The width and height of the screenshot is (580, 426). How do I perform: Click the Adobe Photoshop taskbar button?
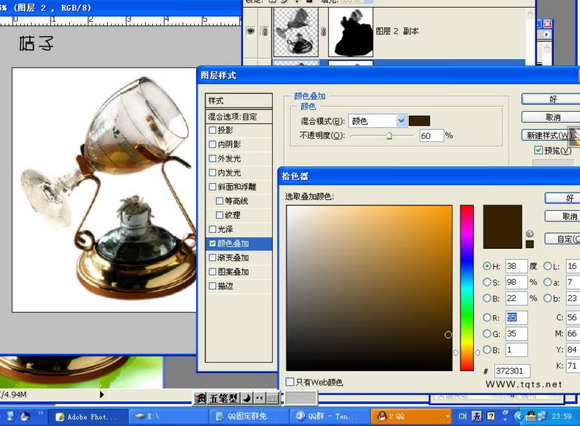pos(89,417)
